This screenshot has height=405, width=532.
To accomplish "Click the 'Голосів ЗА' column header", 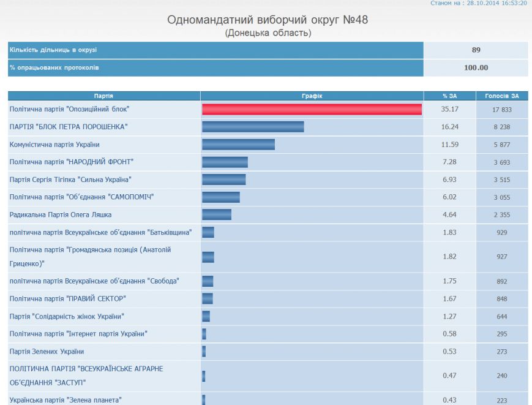I will coord(502,96).
